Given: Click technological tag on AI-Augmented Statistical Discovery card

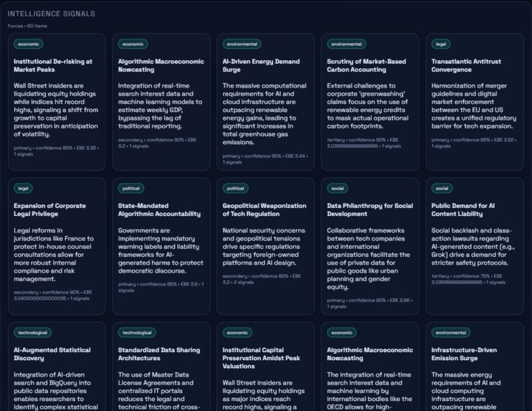Looking at the screenshot, I should (32, 333).
